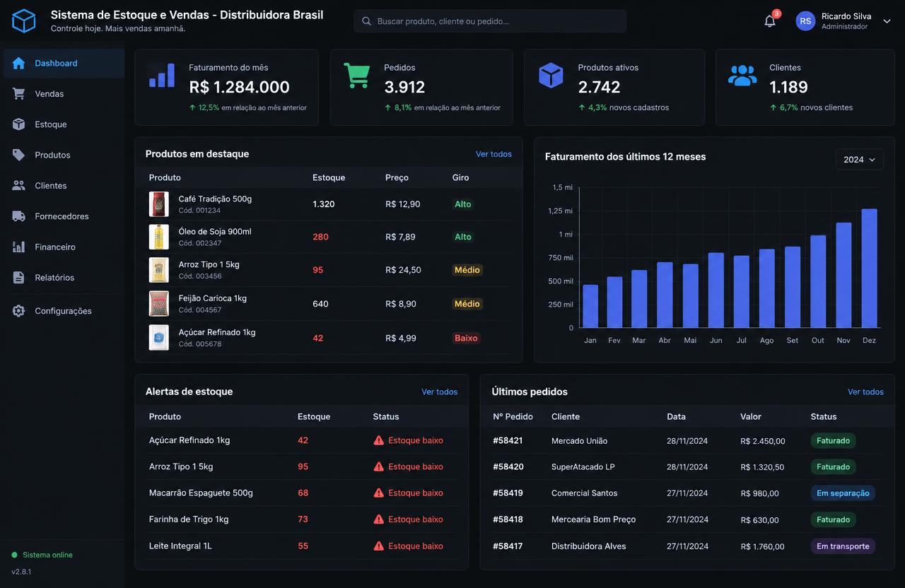The width and height of the screenshot is (905, 588).
Task: Click the Fornecedores truck icon
Action: coord(18,216)
